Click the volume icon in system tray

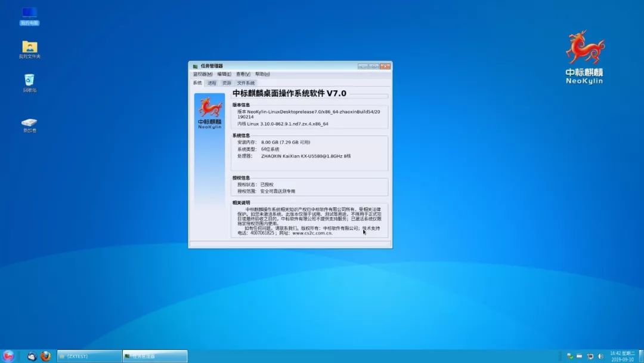tap(600, 356)
